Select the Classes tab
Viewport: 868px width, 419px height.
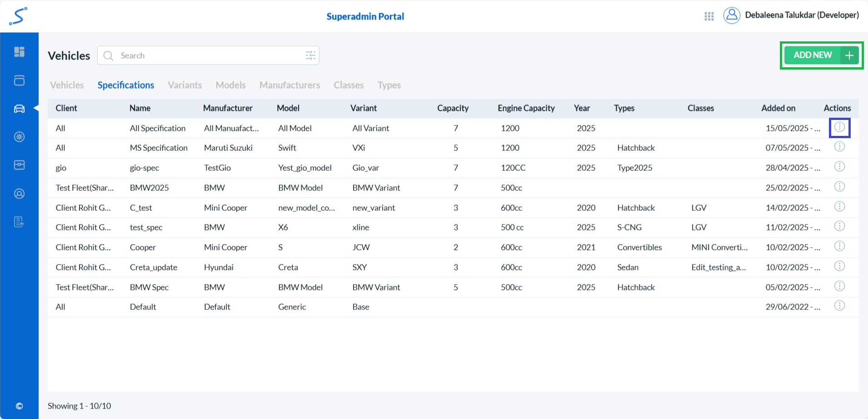349,85
